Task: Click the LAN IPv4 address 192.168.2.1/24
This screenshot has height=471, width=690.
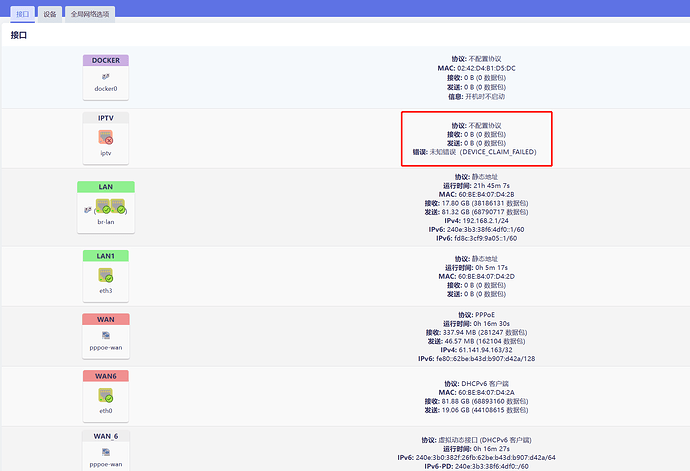Action: pyautogui.click(x=487, y=221)
